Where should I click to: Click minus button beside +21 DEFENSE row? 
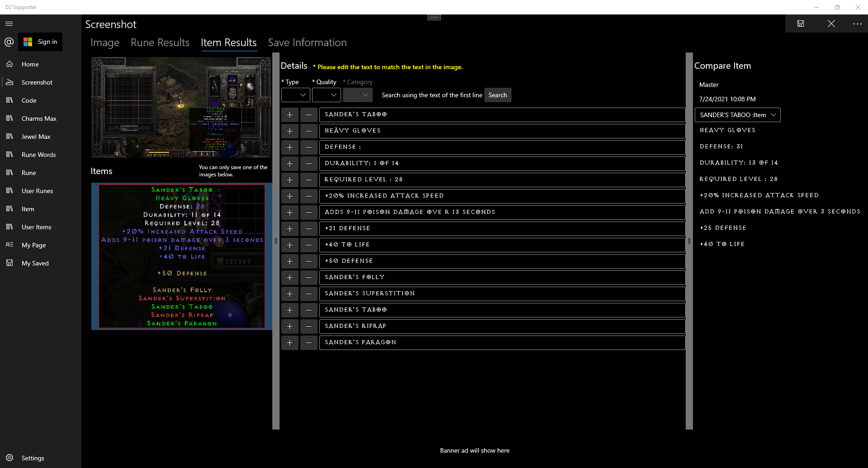click(308, 229)
